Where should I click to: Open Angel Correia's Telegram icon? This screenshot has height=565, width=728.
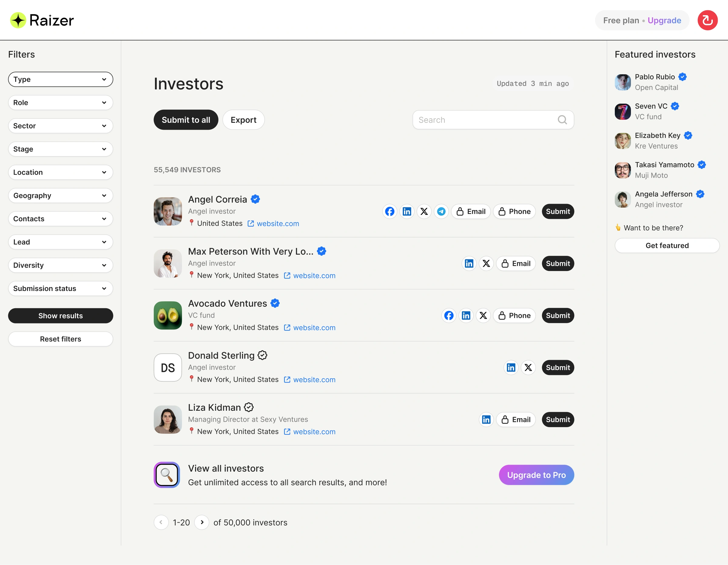(x=441, y=212)
